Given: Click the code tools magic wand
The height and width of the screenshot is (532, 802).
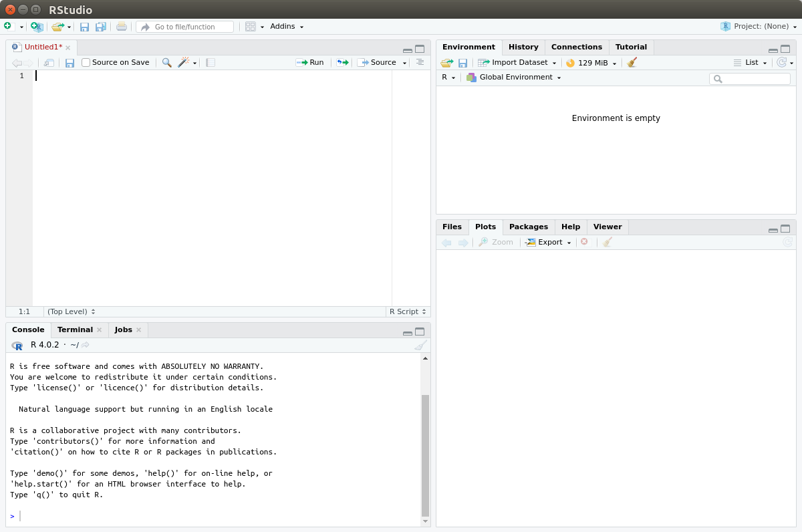Looking at the screenshot, I should pos(184,63).
